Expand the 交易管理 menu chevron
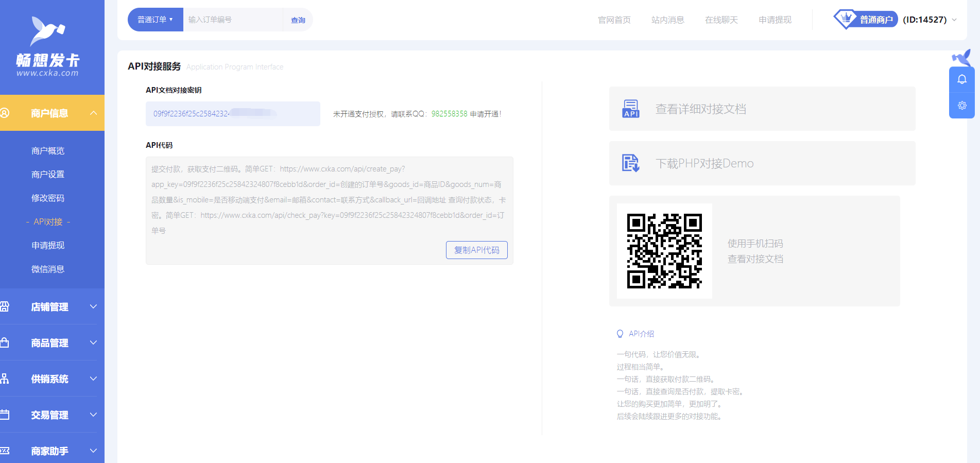 coord(93,415)
